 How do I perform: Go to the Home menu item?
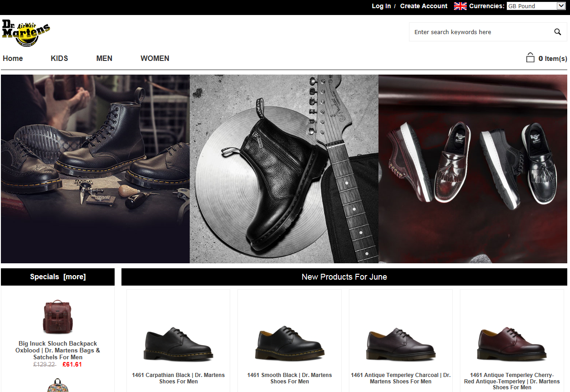(x=13, y=58)
